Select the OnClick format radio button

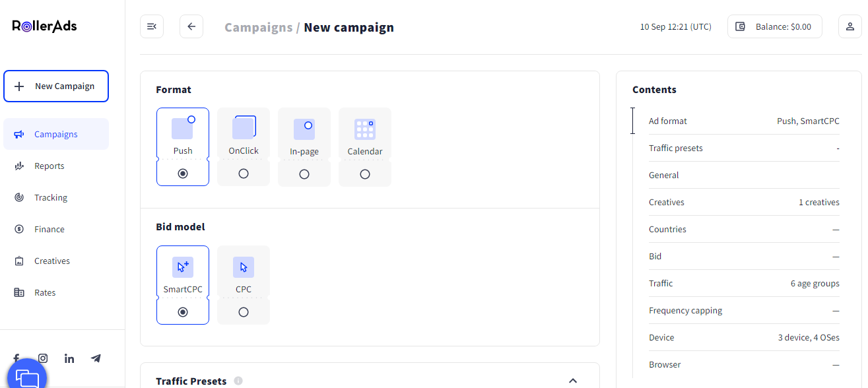(244, 174)
